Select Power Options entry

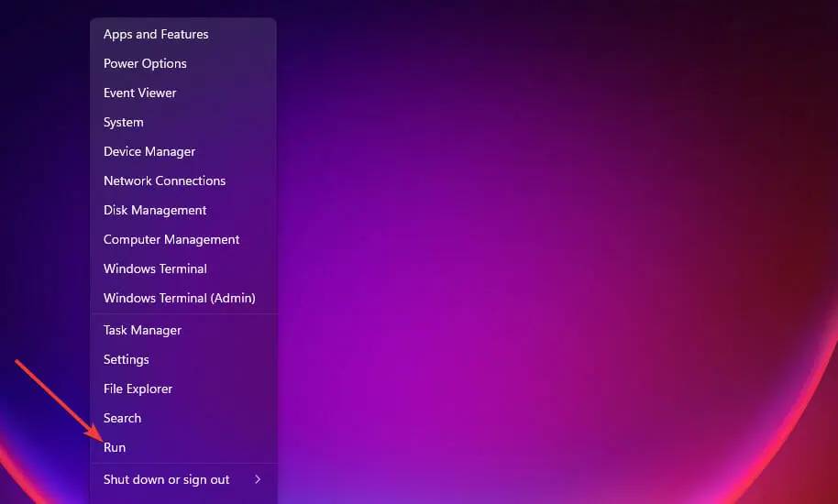[145, 63]
